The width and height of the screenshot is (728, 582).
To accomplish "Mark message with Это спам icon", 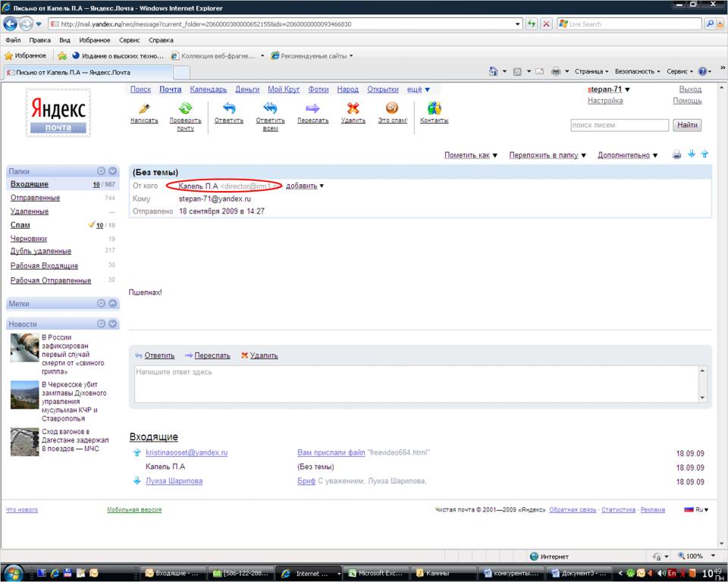I will (392, 108).
